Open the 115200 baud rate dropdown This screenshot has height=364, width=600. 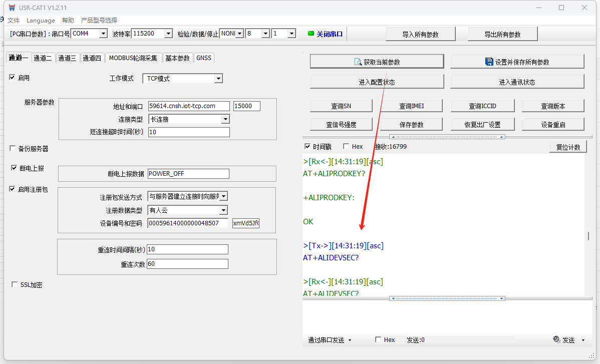(x=168, y=34)
